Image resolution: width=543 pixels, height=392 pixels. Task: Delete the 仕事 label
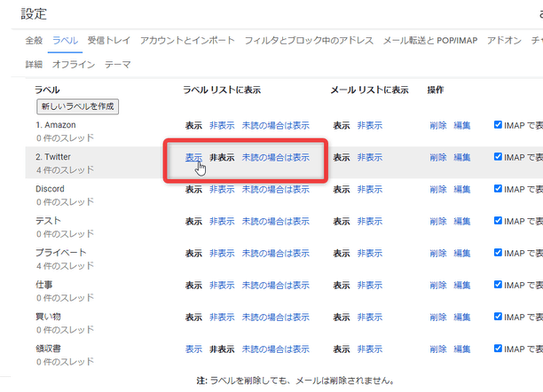point(438,286)
